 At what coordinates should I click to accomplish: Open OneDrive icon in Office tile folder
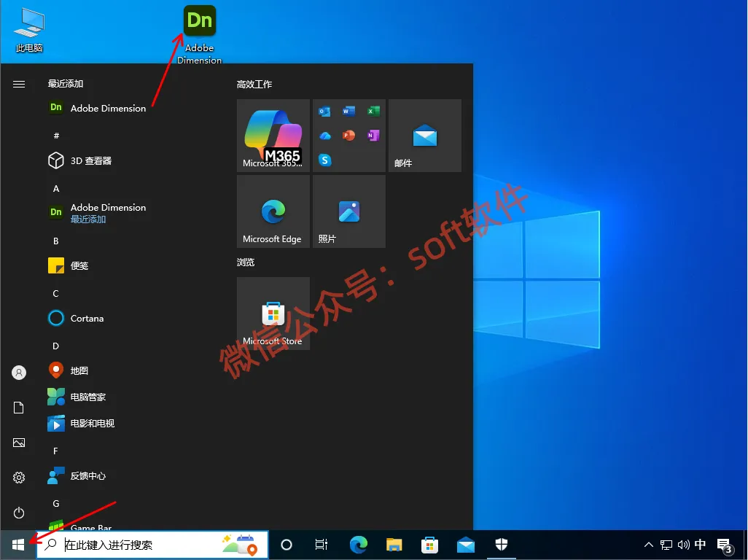325,136
